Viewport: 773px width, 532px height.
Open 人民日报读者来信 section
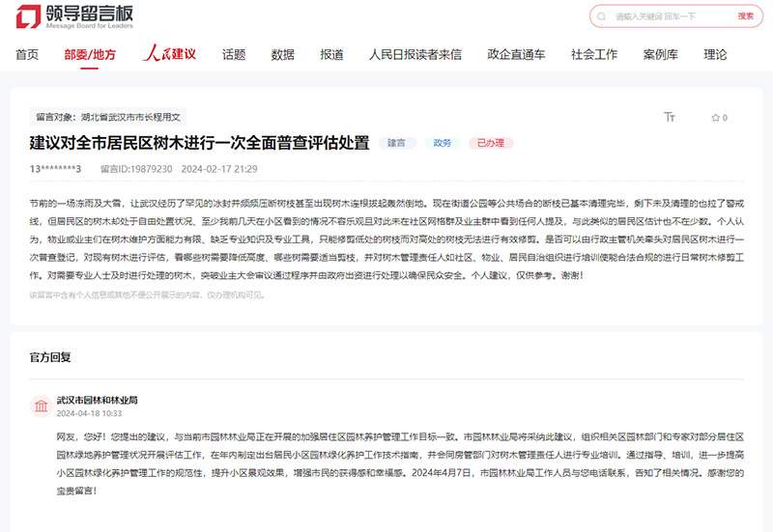[415, 55]
